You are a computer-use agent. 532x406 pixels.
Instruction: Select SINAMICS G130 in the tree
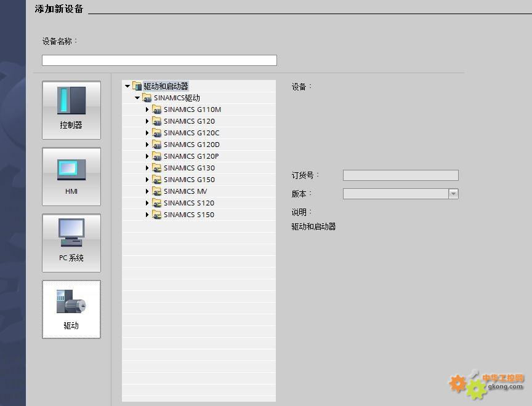(189, 168)
